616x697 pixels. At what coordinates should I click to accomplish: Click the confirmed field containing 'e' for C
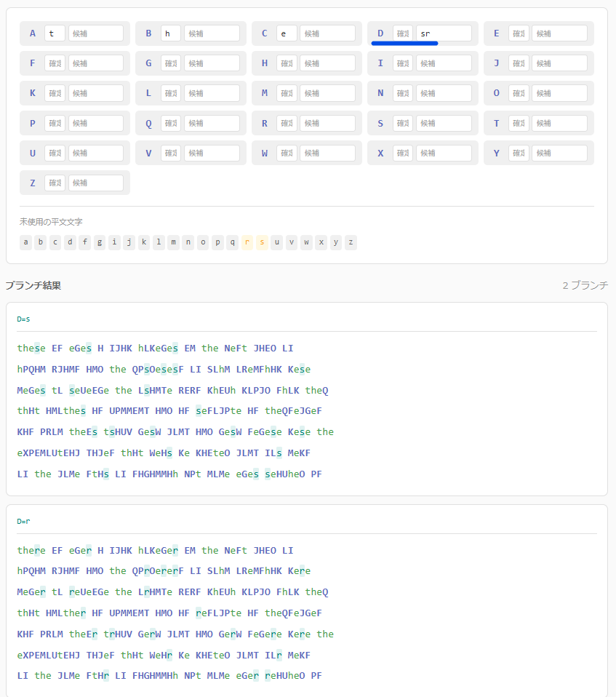coord(287,33)
